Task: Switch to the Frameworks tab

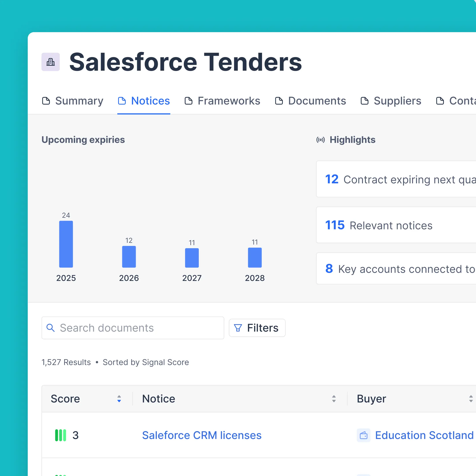Action: pos(222,101)
